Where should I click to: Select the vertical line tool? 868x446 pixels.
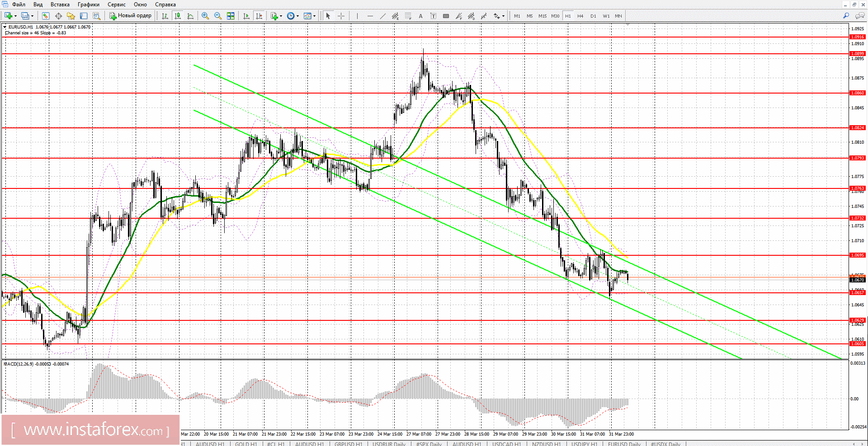[357, 16]
